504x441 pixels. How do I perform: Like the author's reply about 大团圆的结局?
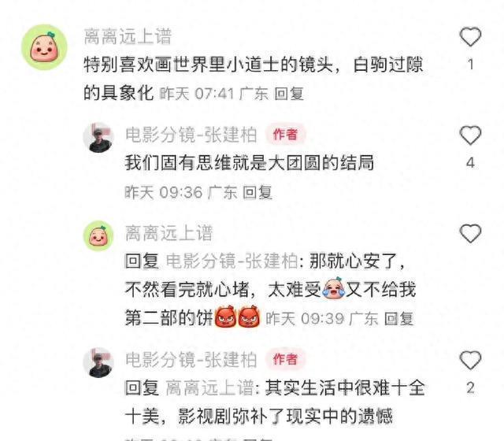[470, 135]
